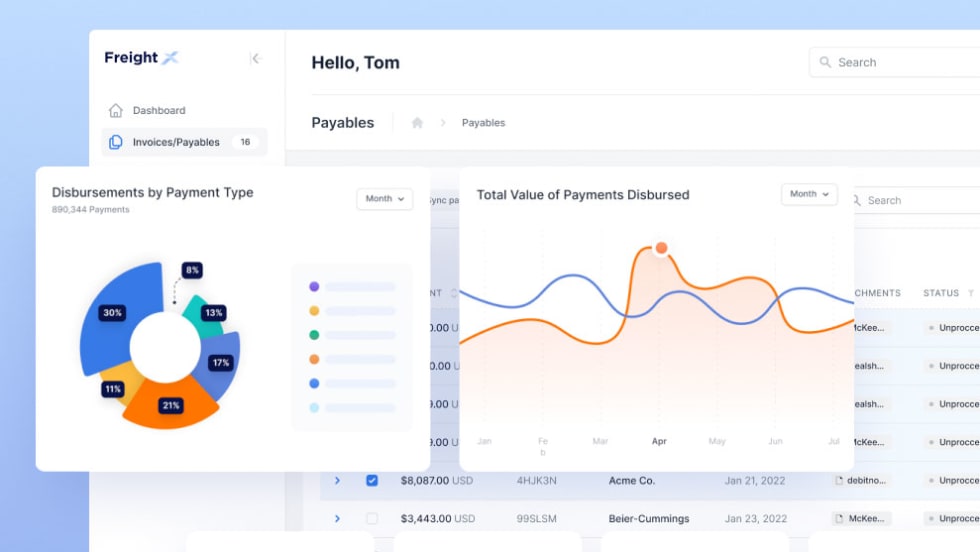Image resolution: width=980 pixels, height=552 pixels.
Task: Click the Dashboard home icon in sidebar
Action: 116,111
